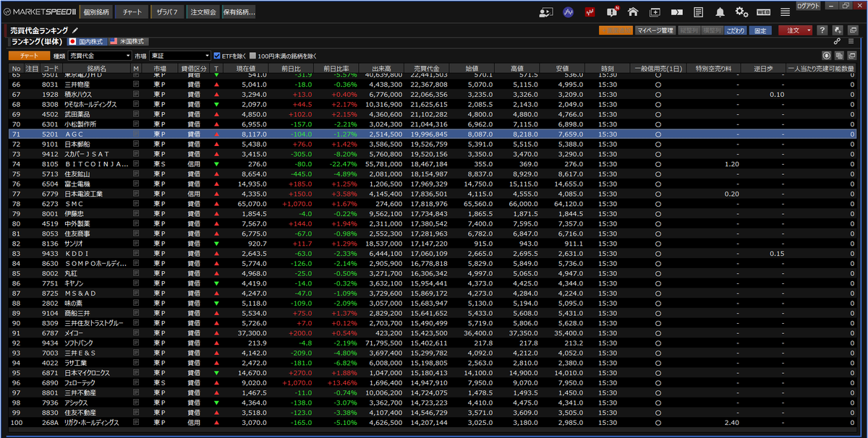Open the チャート tab in the top bar
Screen dimensions: 868x438
point(132,12)
